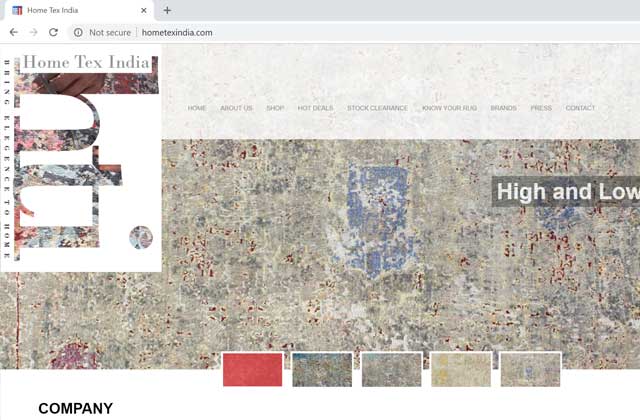Select the red rug thumbnail
Image resolution: width=640 pixels, height=420 pixels.
(x=252, y=369)
